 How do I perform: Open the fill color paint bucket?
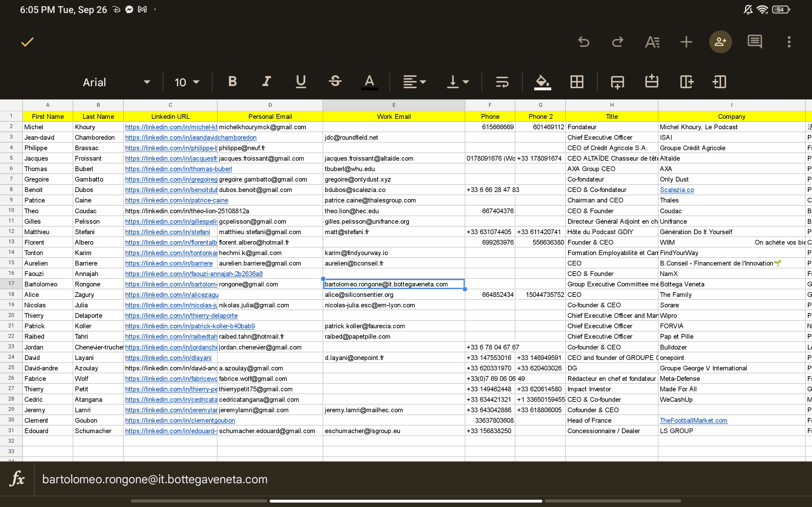pyautogui.click(x=542, y=81)
